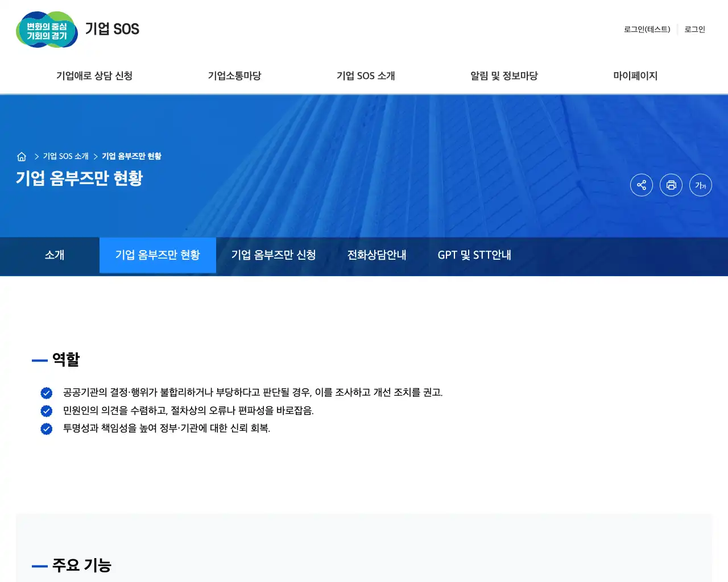The image size is (728, 582).
Task: Click the font size (가가) icon
Action: click(x=701, y=185)
